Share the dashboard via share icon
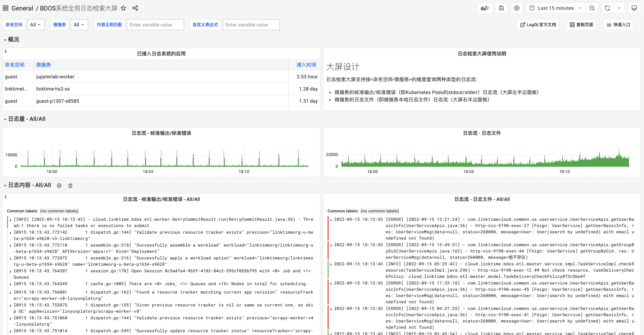The height and width of the screenshot is (335, 644). [135, 8]
